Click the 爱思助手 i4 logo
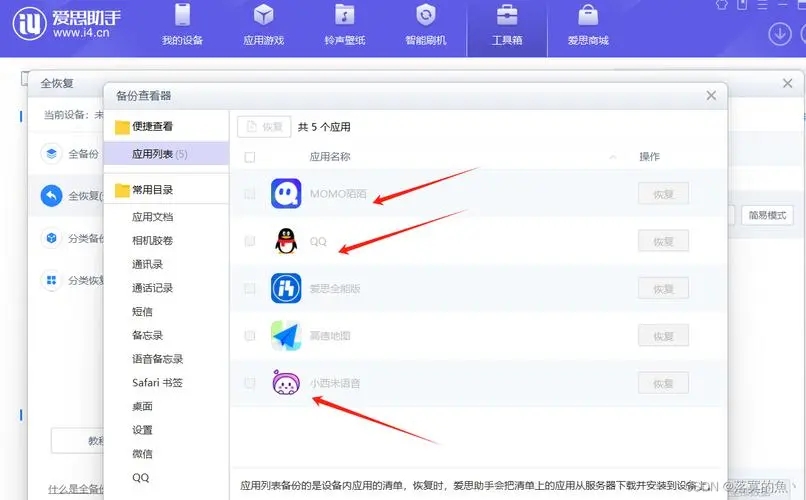 point(67,24)
